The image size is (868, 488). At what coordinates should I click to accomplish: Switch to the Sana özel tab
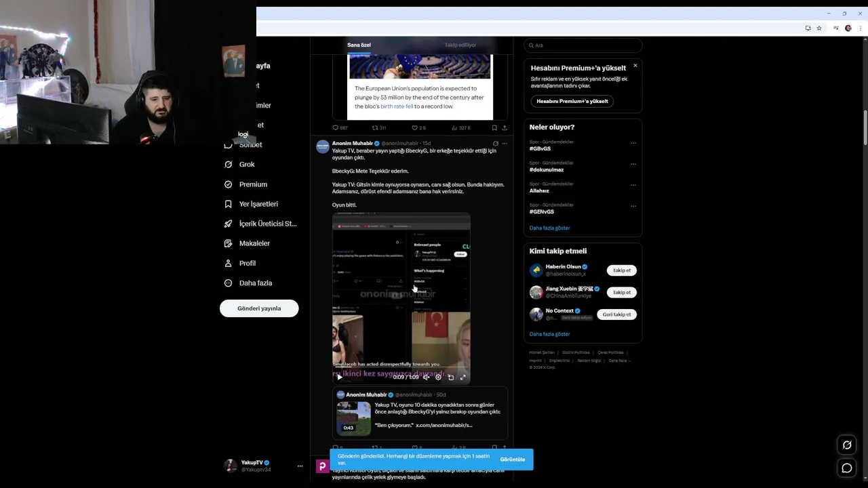pyautogui.click(x=359, y=45)
